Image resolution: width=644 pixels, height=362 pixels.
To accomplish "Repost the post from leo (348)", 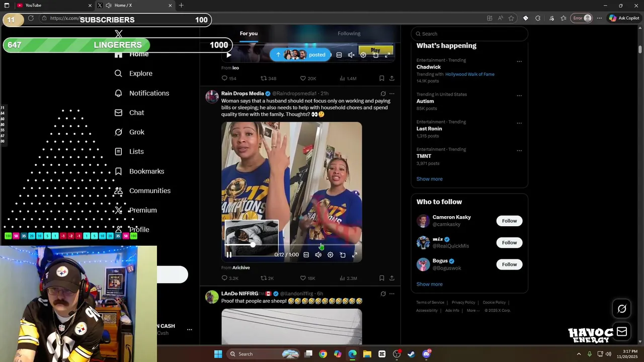I will click(x=268, y=78).
